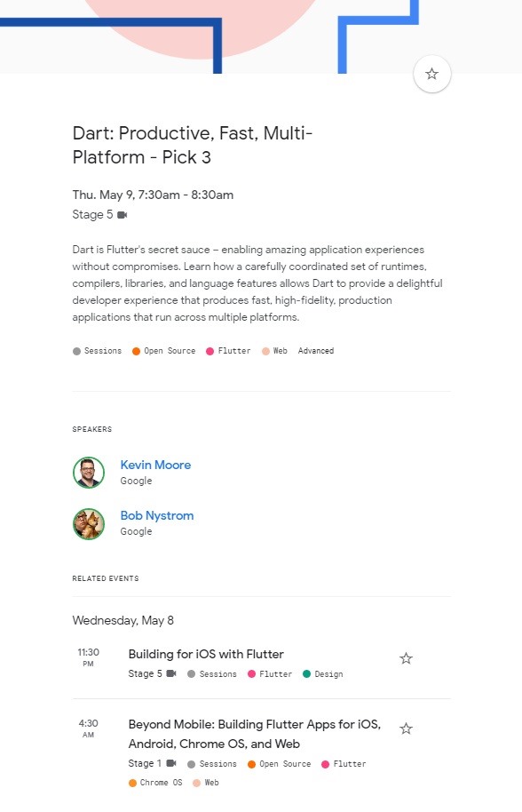The width and height of the screenshot is (522, 812).
Task: Click the livestream icon on Building for iOS row
Action: pos(171,673)
